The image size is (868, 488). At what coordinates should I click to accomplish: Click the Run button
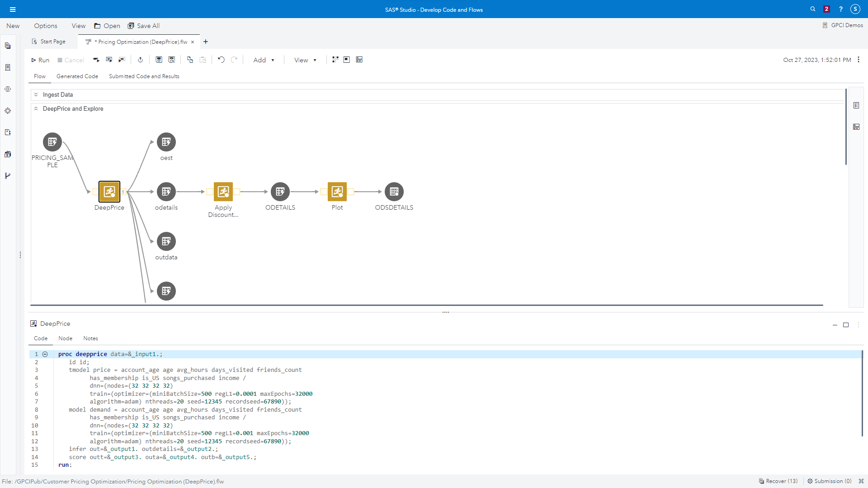click(40, 60)
